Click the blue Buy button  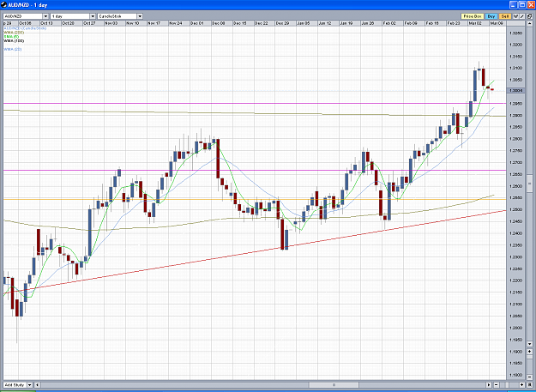[x=491, y=16]
